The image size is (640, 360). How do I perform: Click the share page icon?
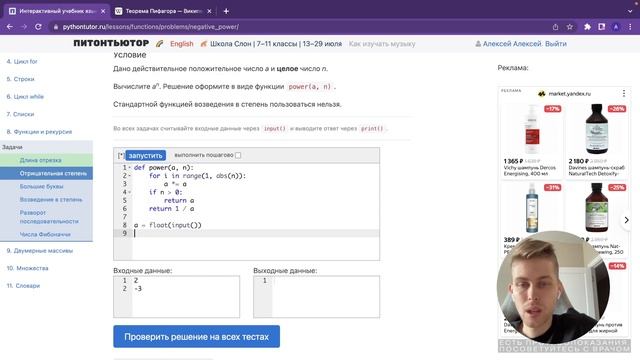[555, 27]
